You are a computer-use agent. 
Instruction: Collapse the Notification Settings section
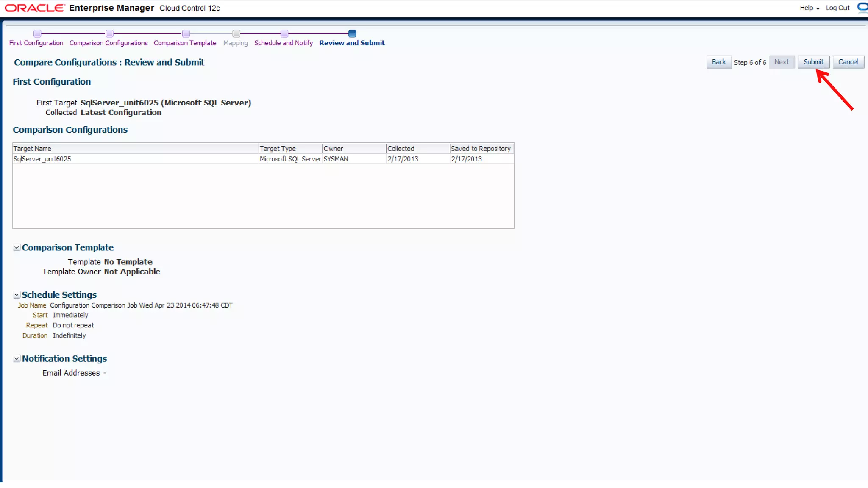tap(17, 358)
